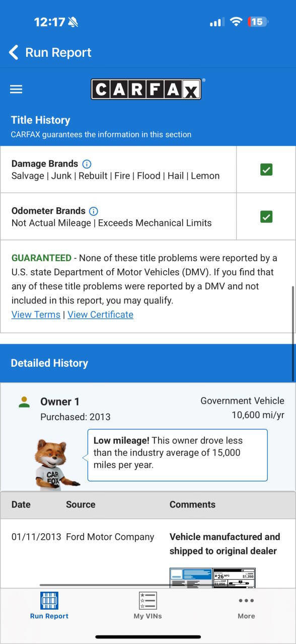
Task: Open the View Terms link
Action: coord(35,314)
